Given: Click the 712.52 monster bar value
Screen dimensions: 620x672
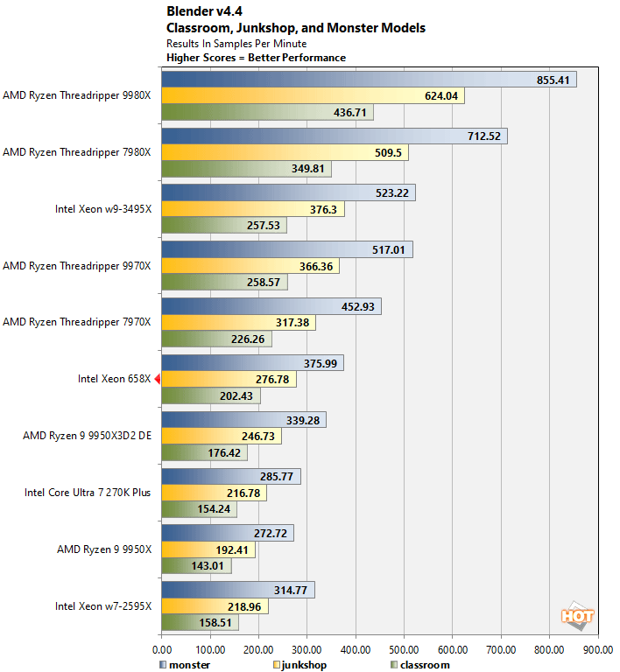Looking at the screenshot, I should point(484,136).
